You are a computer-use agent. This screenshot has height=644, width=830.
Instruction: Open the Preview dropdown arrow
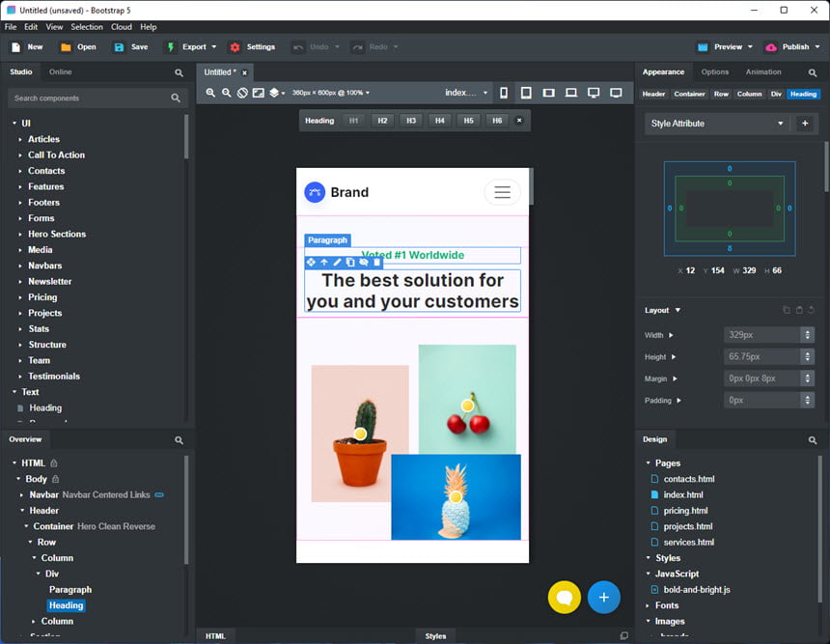pyautogui.click(x=750, y=47)
